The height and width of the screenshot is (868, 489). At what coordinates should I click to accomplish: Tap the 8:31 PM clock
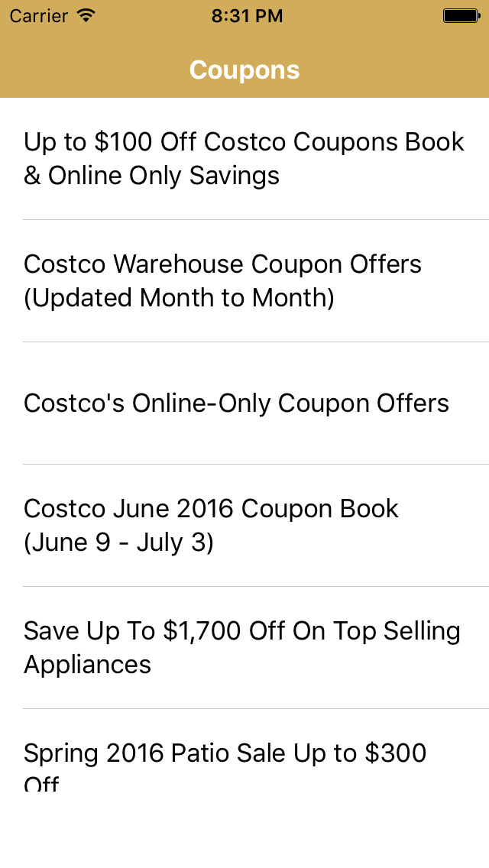click(x=244, y=15)
